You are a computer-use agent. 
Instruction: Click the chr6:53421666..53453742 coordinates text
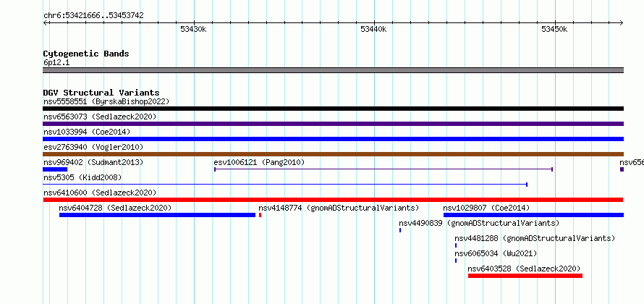pyautogui.click(x=93, y=16)
